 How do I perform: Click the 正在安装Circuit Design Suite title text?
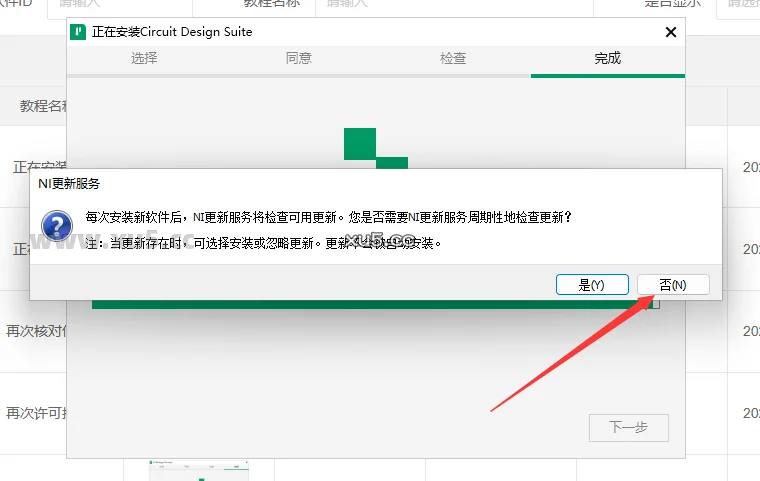click(x=172, y=32)
